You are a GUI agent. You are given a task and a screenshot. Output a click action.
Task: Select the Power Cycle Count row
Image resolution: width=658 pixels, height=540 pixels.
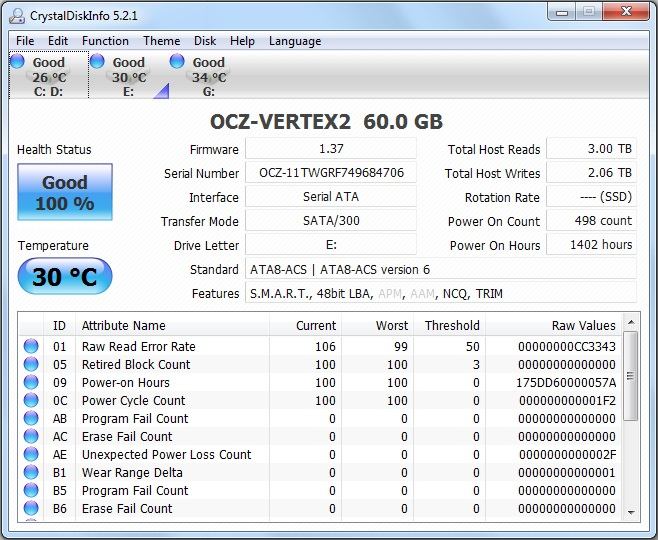320,400
